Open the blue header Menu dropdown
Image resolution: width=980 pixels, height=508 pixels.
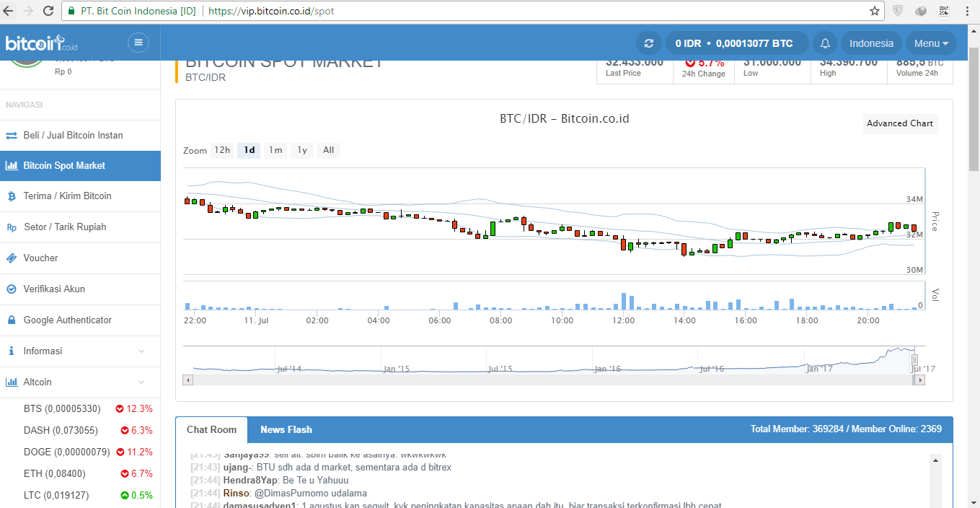[x=931, y=43]
